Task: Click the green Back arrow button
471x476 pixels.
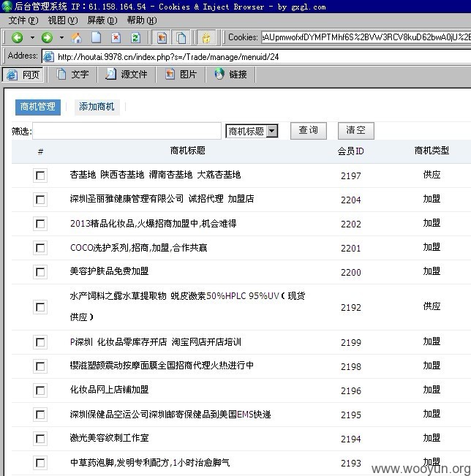Action: [x=18, y=37]
